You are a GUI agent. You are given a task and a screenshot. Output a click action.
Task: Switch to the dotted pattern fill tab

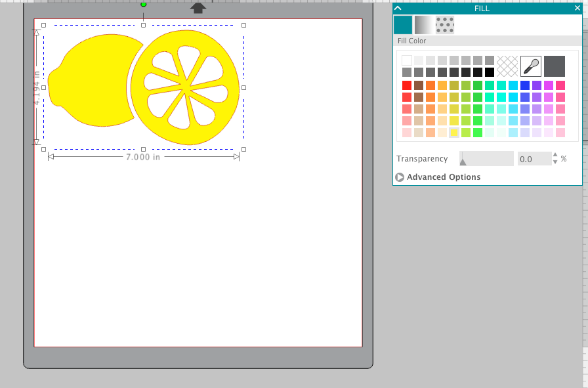pos(445,25)
